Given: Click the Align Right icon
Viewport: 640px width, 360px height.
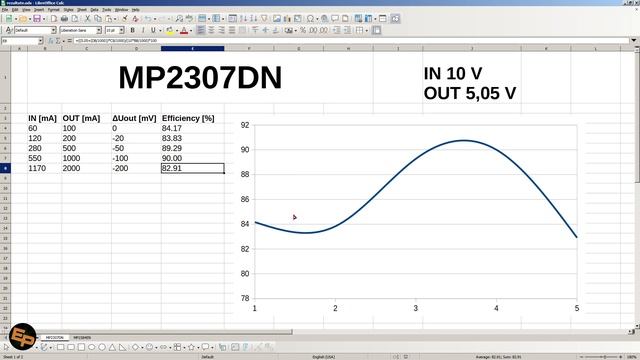Looking at the screenshot, I should pos(221,30).
